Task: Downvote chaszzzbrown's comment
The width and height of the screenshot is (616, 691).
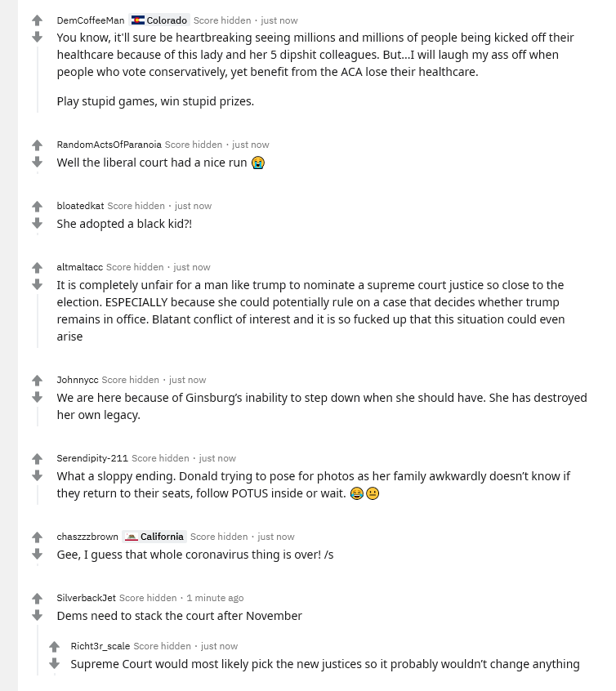Action: (37, 554)
